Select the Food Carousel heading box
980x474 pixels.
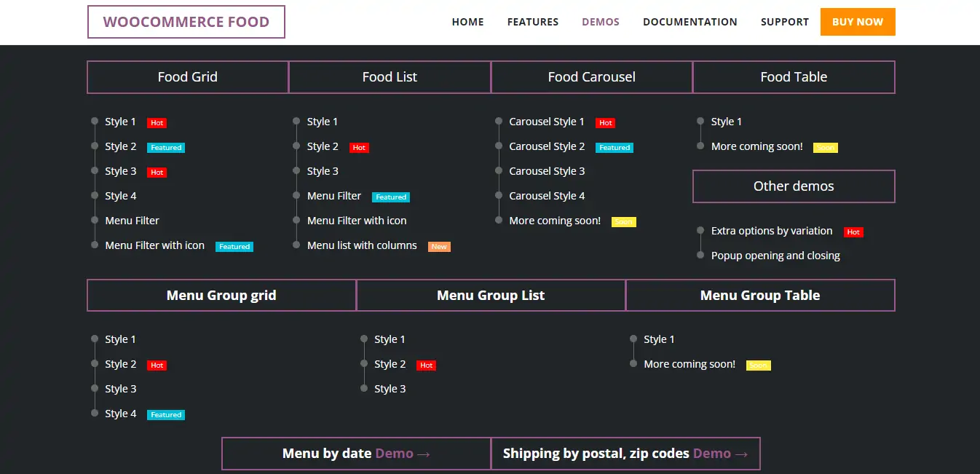point(591,77)
